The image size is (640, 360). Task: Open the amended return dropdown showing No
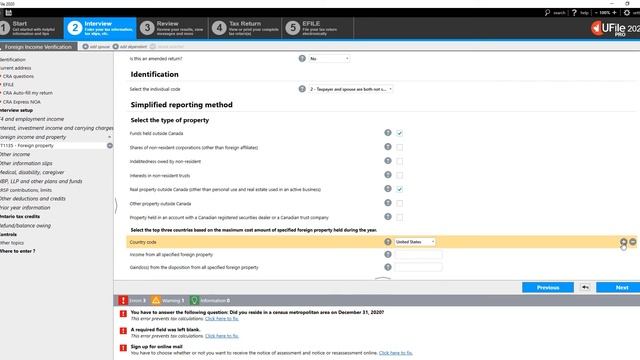[329, 58]
